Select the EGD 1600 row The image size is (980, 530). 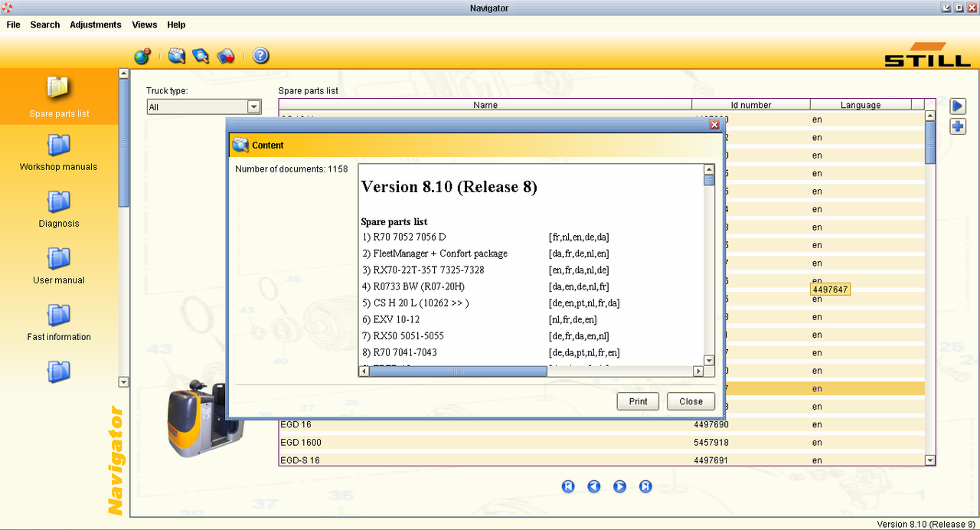(x=602, y=442)
